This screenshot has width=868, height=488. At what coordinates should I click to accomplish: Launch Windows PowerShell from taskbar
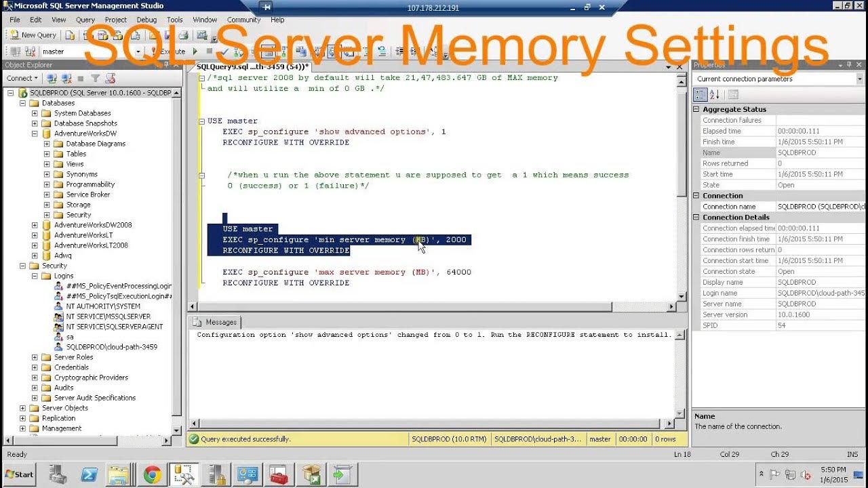point(89,474)
